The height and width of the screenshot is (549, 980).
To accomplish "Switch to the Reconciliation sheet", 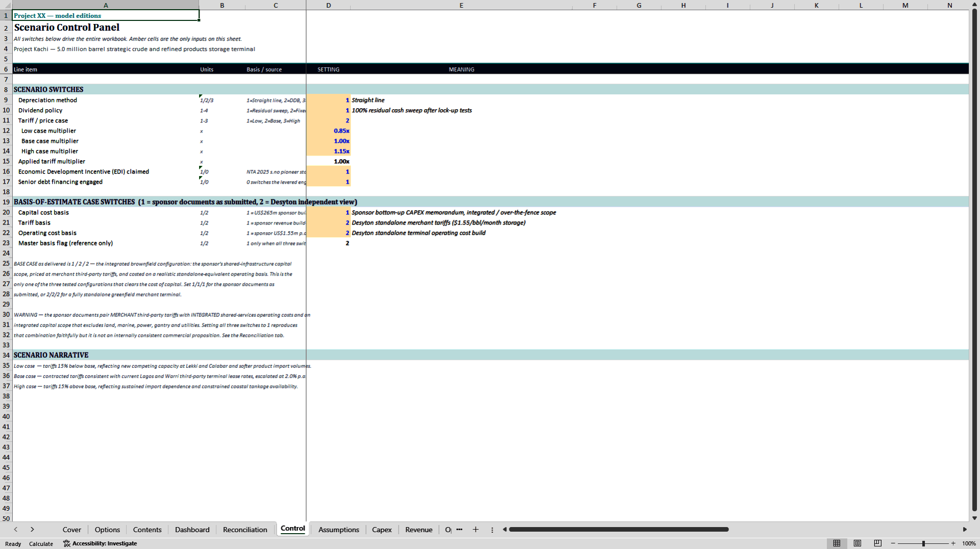I will point(245,530).
